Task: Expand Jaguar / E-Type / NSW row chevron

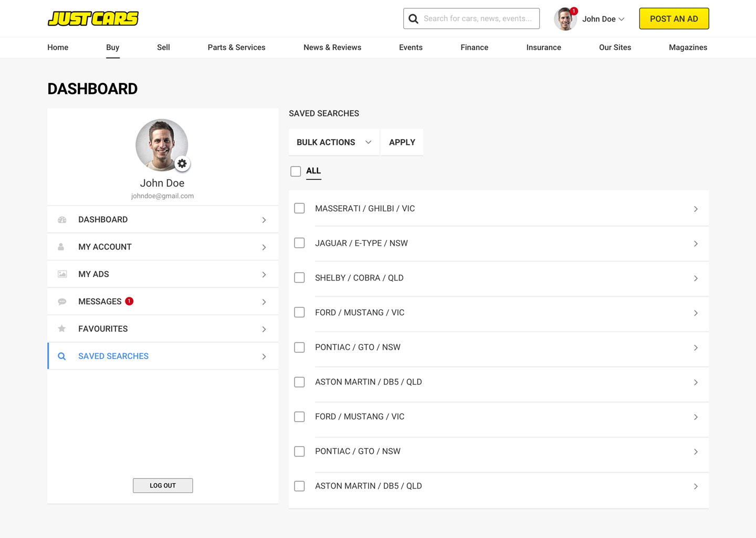Action: [696, 244]
